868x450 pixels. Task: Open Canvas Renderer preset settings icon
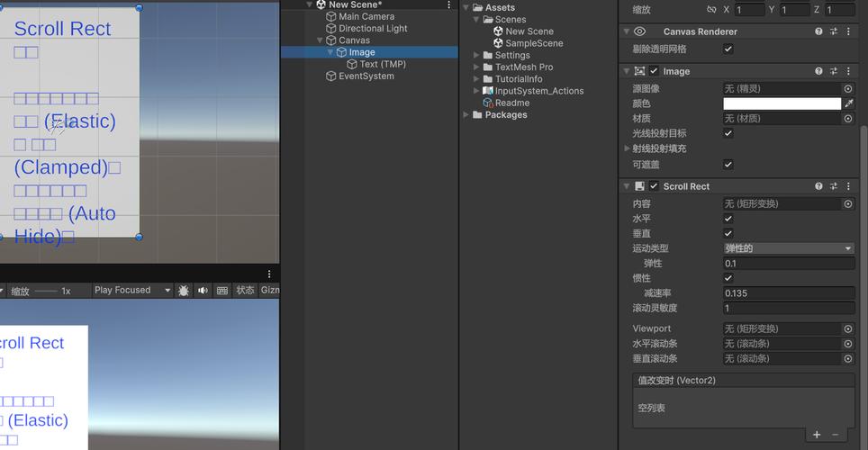pos(834,31)
